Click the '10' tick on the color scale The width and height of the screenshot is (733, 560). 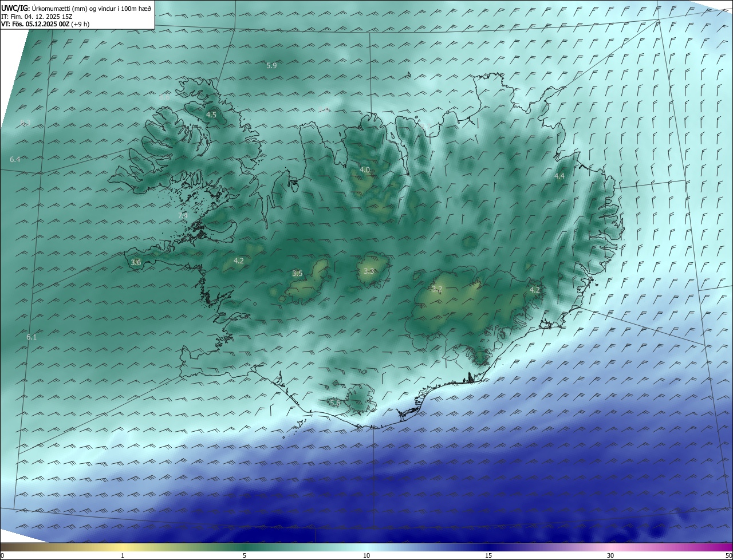pyautogui.click(x=366, y=555)
